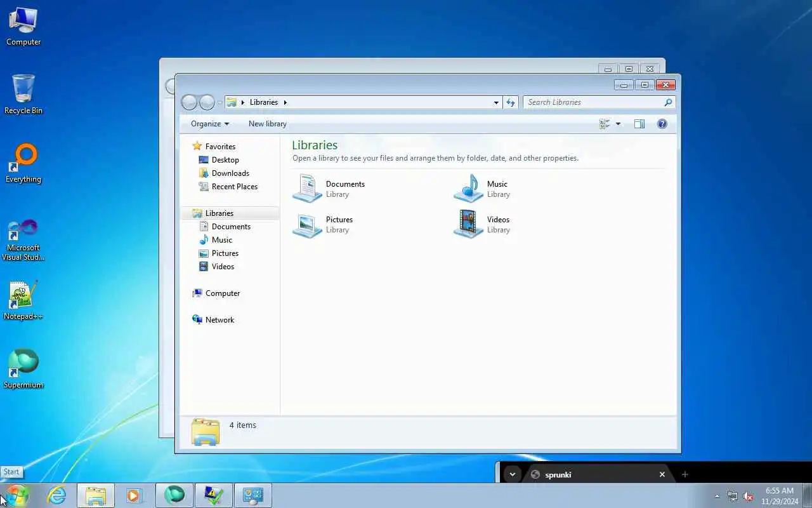Open Microsoft Visual Studio desktop shortcut

pyautogui.click(x=23, y=239)
